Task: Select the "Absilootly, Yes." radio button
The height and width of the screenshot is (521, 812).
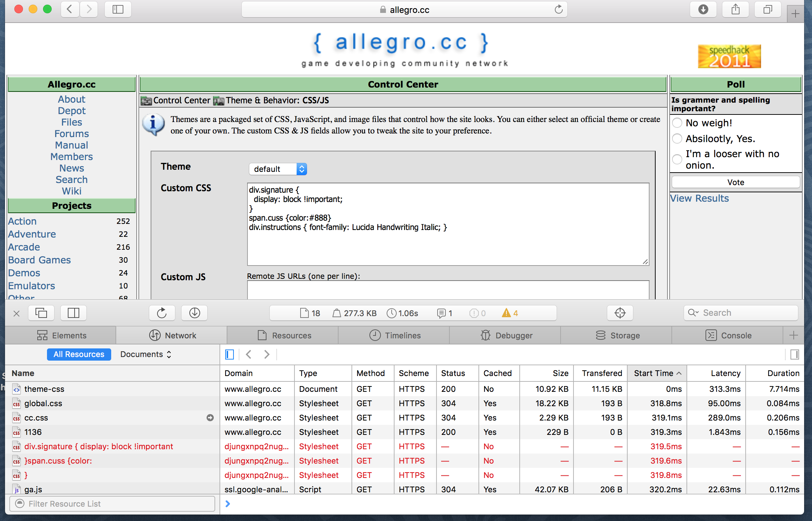Action: pos(677,139)
